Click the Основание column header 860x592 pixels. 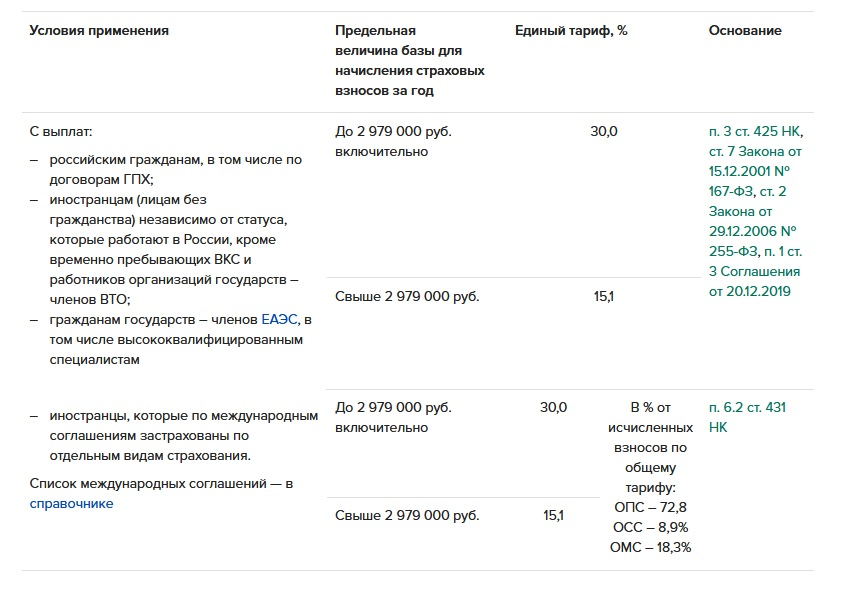[745, 31]
